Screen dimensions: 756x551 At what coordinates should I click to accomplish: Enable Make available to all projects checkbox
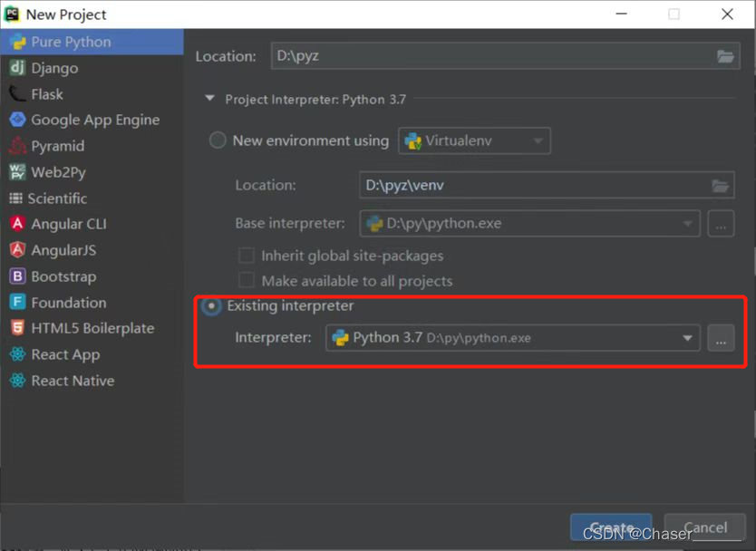coord(247,281)
